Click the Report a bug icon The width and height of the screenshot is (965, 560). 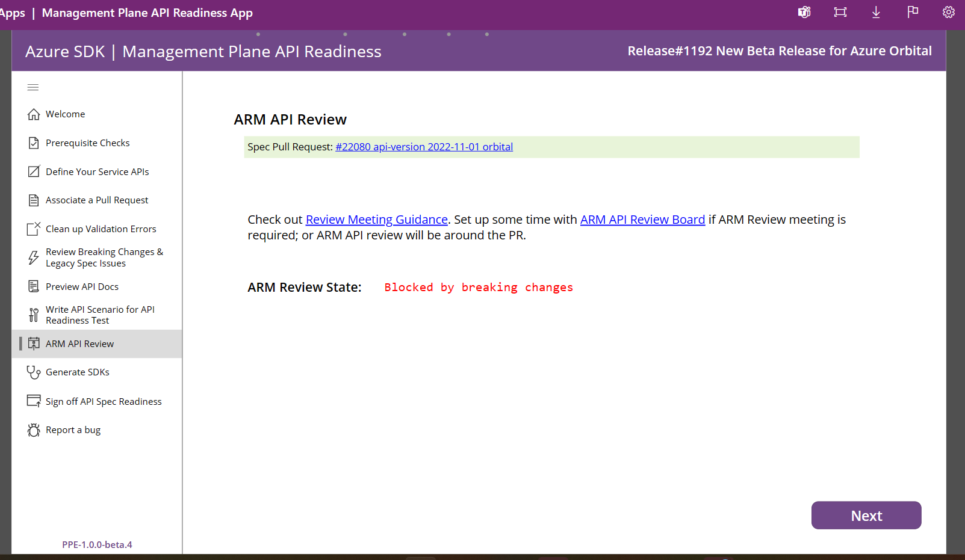point(34,430)
